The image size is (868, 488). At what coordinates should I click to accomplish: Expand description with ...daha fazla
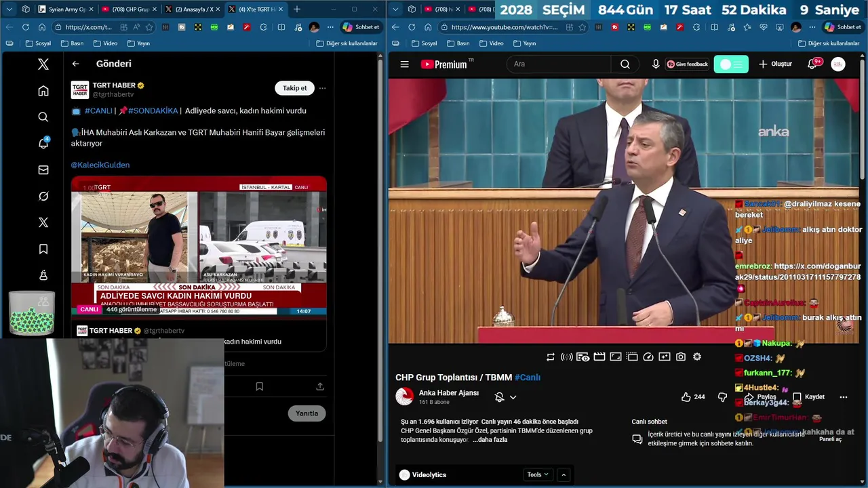(490, 440)
